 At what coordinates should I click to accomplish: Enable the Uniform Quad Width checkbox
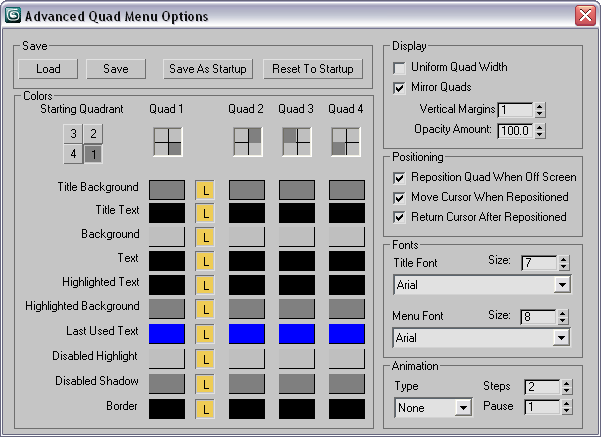point(399,68)
